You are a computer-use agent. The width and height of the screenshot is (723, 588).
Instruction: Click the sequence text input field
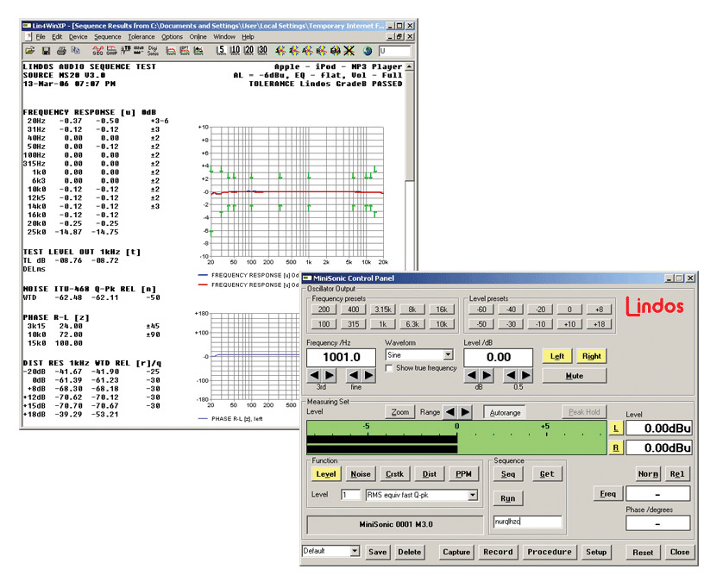527,522
